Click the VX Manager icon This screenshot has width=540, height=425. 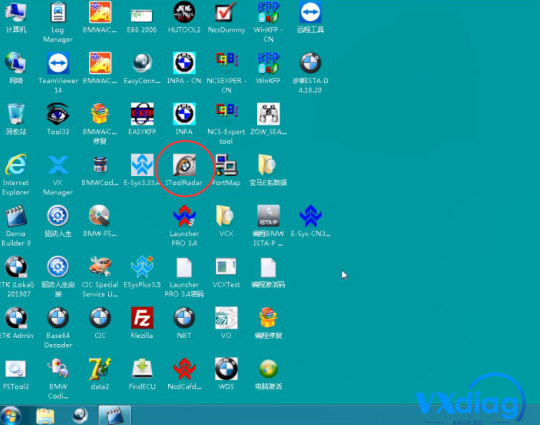tap(58, 165)
